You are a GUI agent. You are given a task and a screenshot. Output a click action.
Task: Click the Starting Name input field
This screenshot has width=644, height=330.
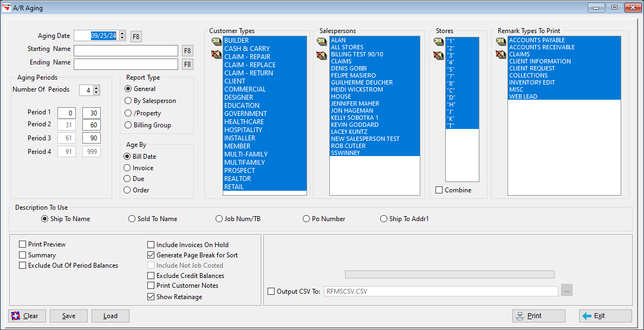126,50
